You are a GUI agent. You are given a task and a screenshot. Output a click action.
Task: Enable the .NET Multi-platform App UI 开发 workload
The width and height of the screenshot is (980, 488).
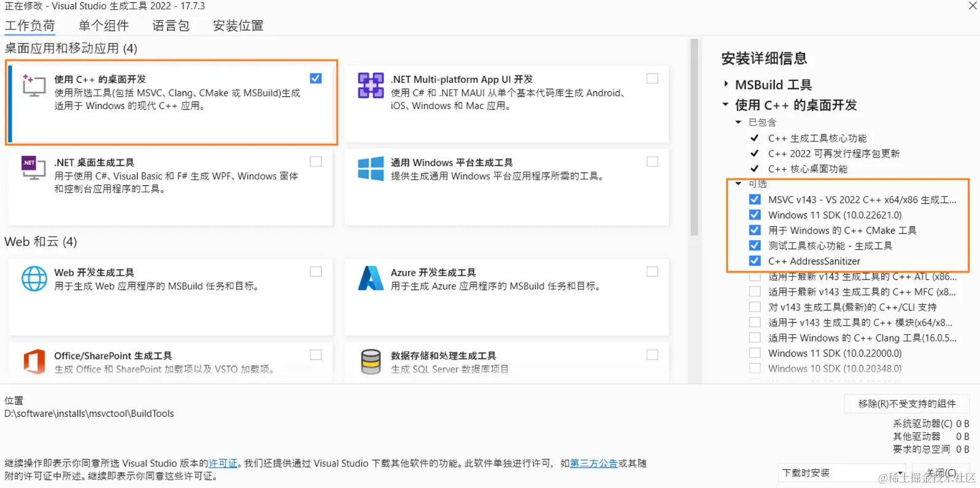(x=652, y=78)
